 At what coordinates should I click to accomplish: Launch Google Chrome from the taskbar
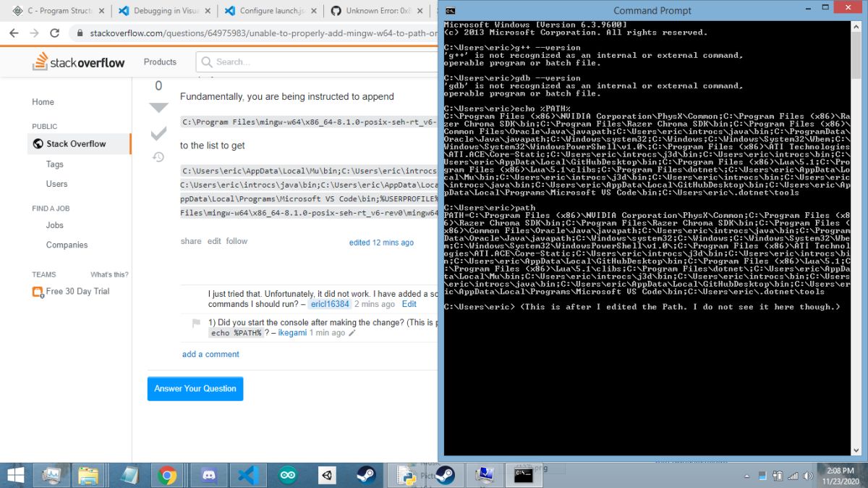click(x=167, y=476)
